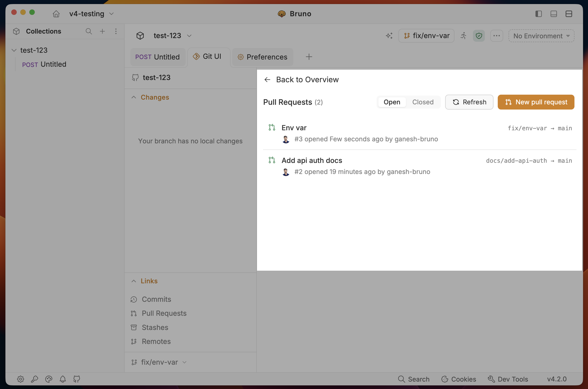Open the Env var pull request
Screen dimensions: 588x389
tap(420, 133)
